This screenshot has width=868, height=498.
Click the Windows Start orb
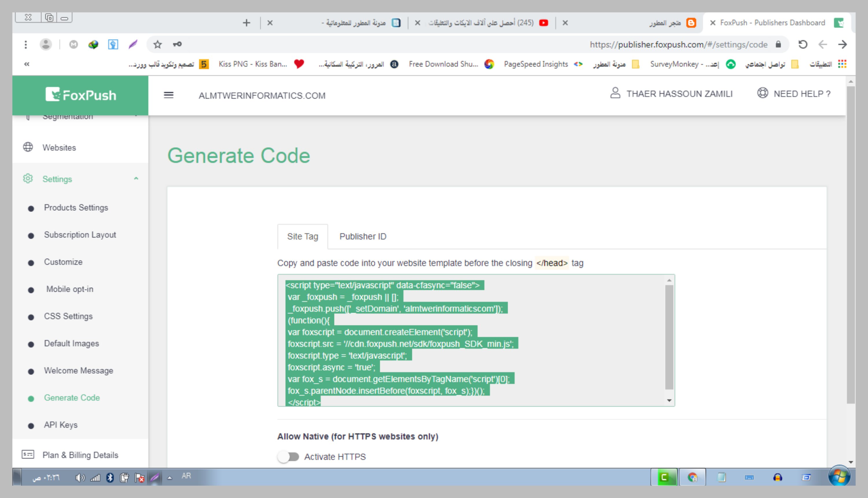click(x=839, y=476)
